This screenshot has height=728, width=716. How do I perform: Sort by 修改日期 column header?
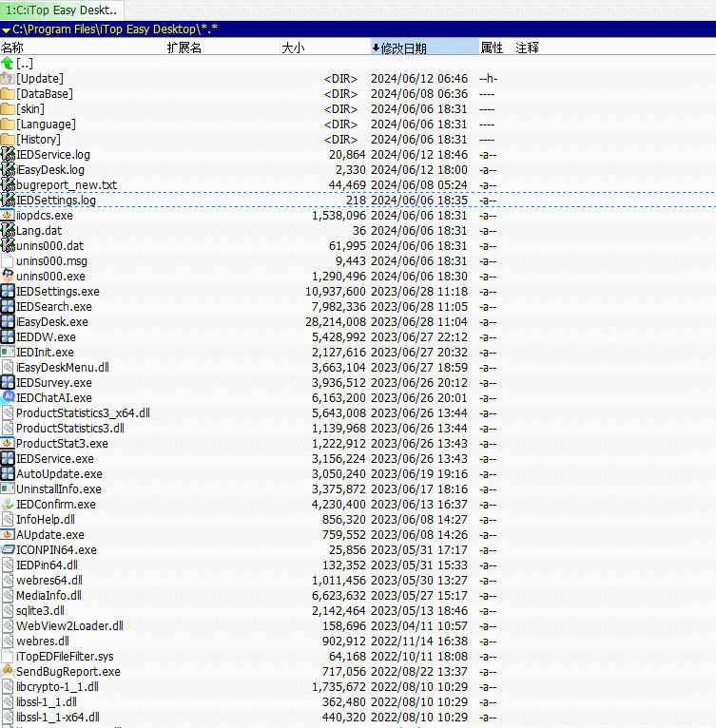coord(425,48)
